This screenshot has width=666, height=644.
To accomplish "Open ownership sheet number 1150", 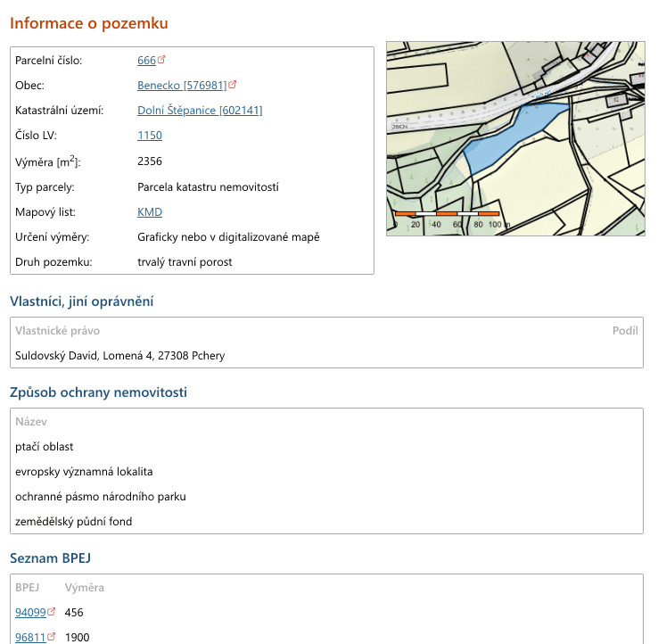I will [150, 136].
